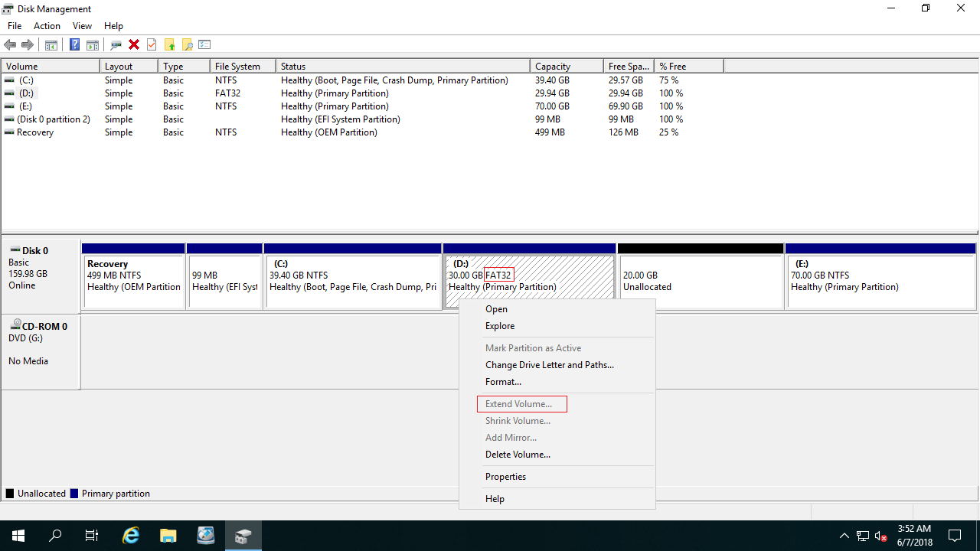This screenshot has width=980, height=551.
Task: Click the Extend Volume... menu entry
Action: click(557, 404)
